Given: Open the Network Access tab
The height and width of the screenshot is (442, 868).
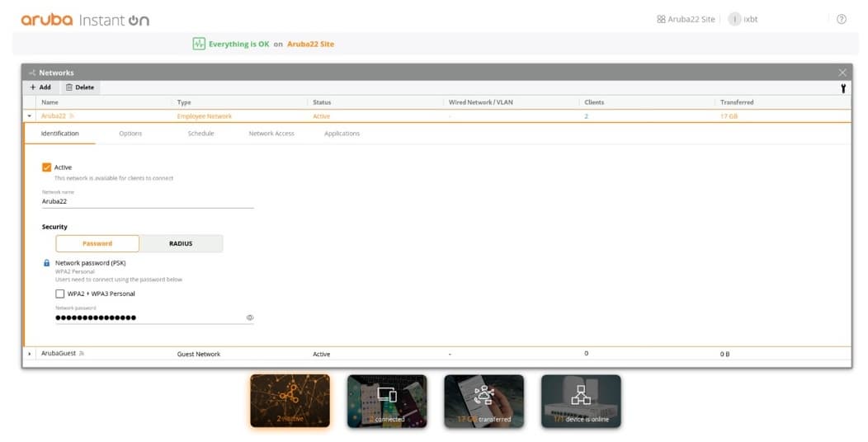Looking at the screenshot, I should coord(271,134).
